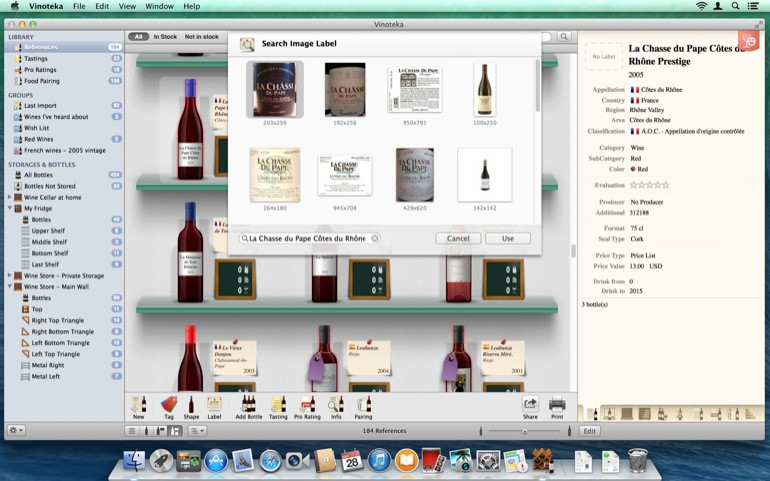Select Food Pairing in sidebar
Screen dimensions: 770x481
[64, 81]
